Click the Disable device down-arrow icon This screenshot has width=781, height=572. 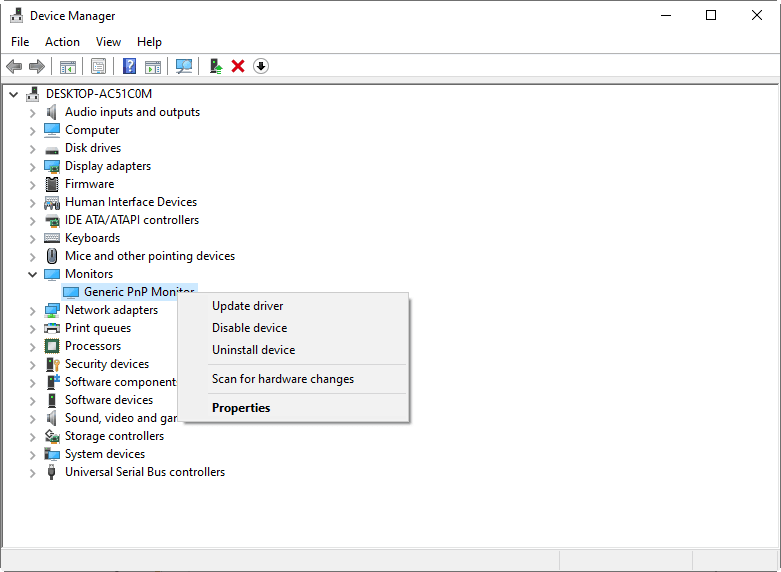[x=261, y=66]
